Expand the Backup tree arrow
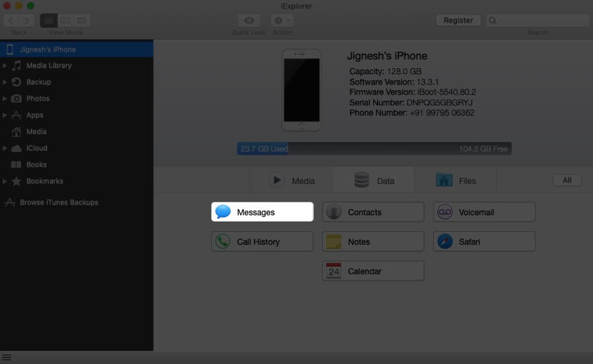The width and height of the screenshot is (593, 364). 5,82
